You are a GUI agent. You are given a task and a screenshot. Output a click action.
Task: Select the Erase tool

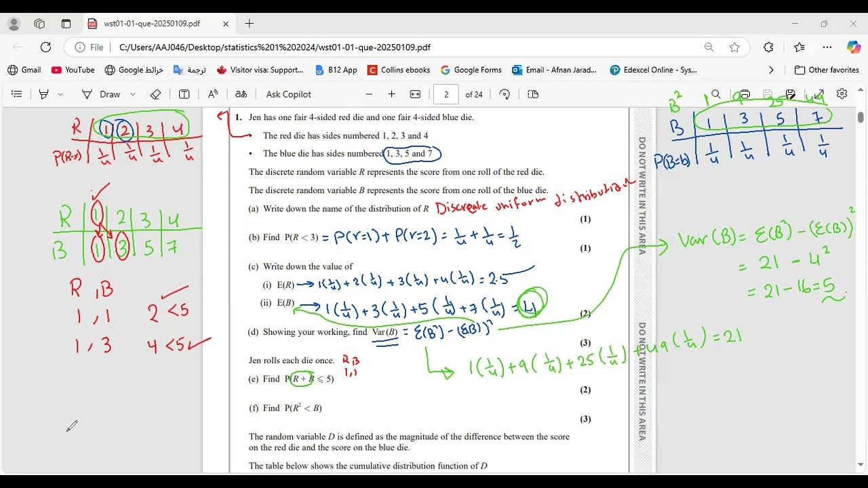155,94
